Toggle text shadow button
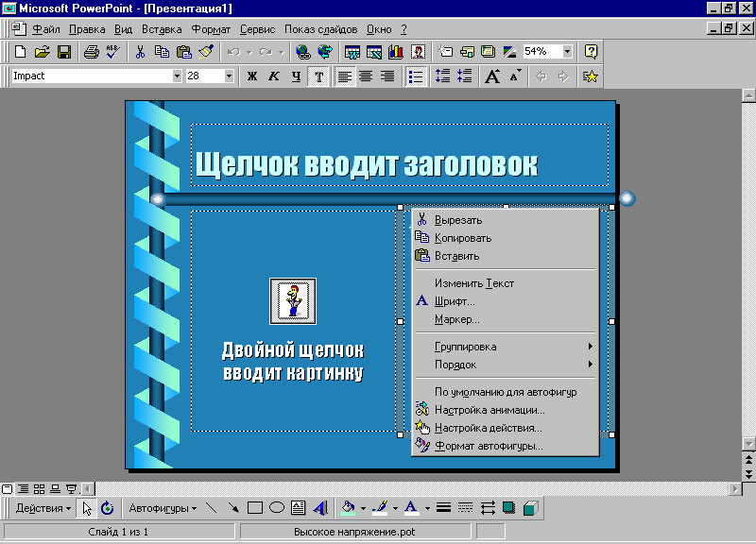The image size is (756, 544). (x=319, y=76)
